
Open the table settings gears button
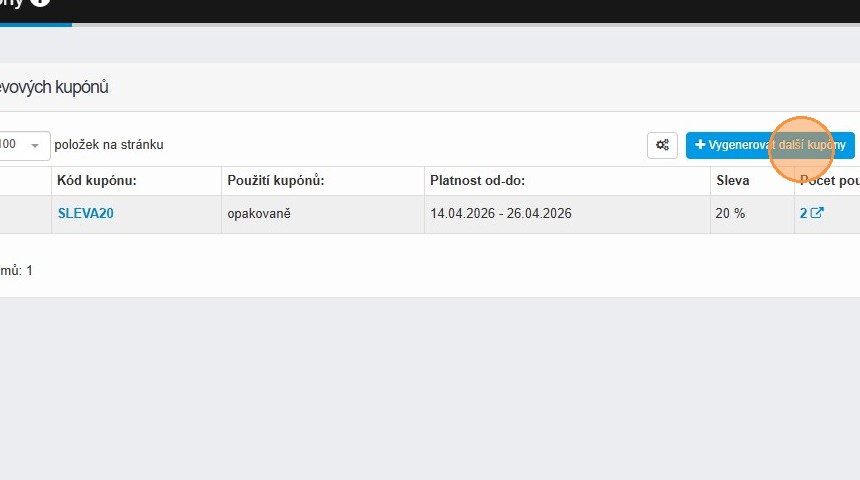(662, 145)
